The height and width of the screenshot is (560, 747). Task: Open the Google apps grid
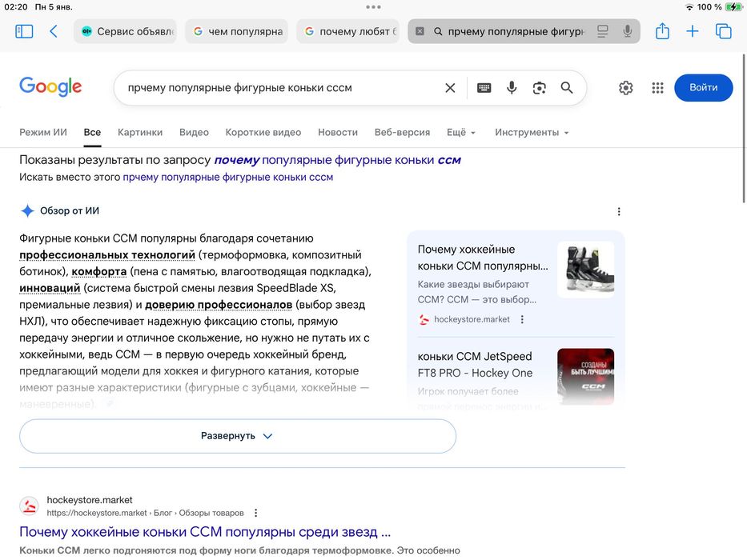click(657, 88)
